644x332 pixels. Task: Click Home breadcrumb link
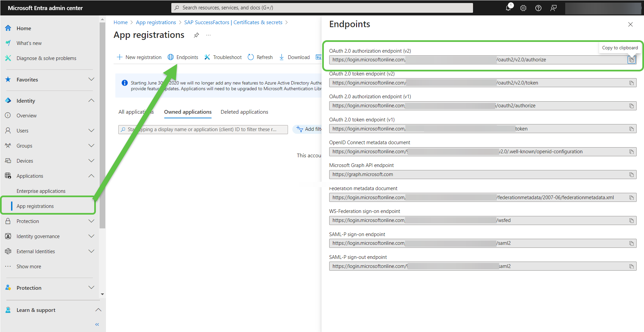pos(120,22)
